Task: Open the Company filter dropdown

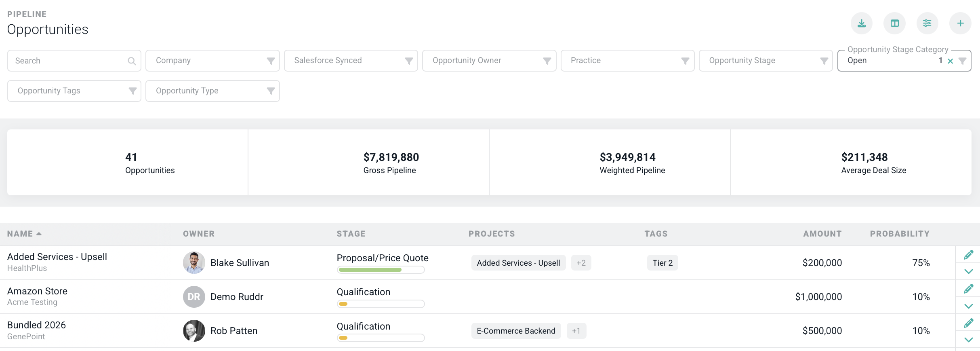Action: click(x=212, y=61)
